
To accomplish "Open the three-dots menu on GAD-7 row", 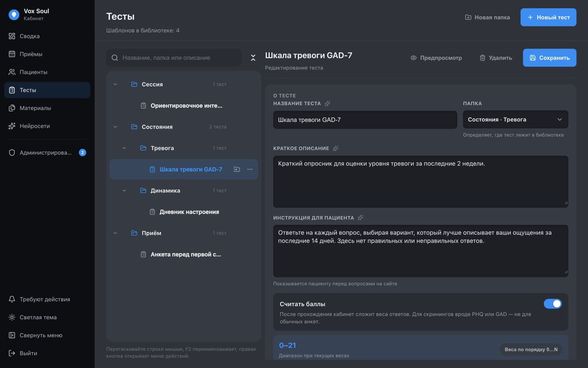I will pyautogui.click(x=250, y=169).
